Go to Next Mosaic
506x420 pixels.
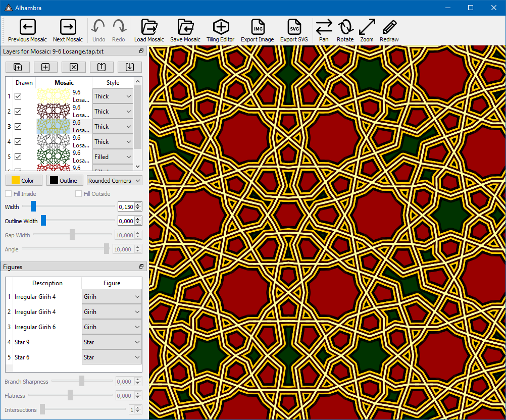click(68, 30)
